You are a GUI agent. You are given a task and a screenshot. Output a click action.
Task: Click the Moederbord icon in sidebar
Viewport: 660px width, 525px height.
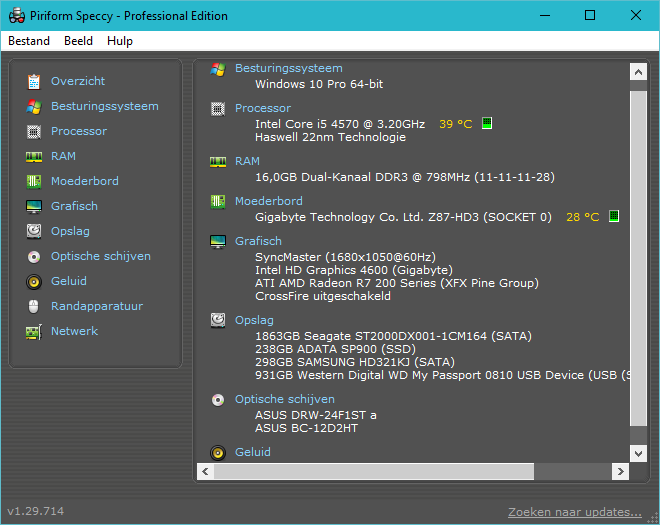[x=34, y=181]
